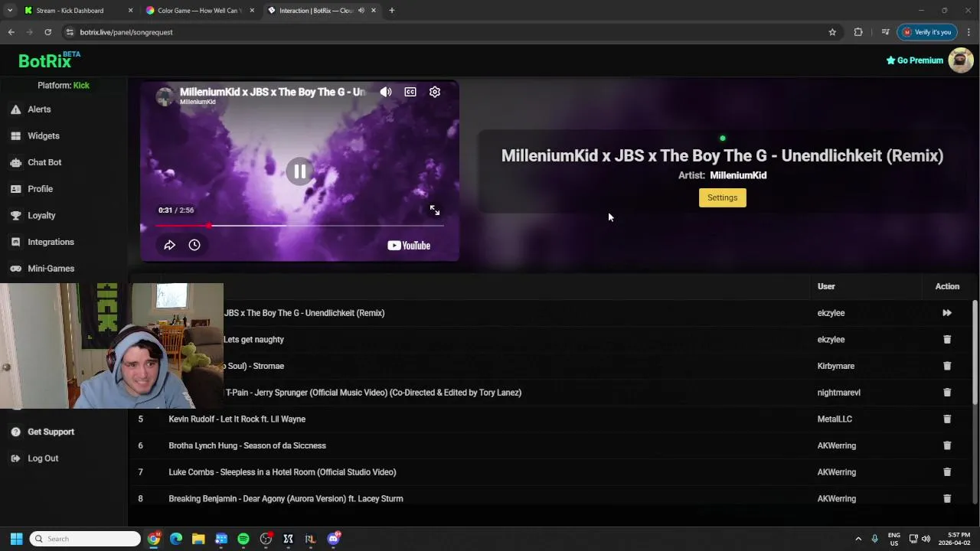Screen dimensions: 980x551
Task: Open Microsoft Edge from the taskbar
Action: point(176,539)
